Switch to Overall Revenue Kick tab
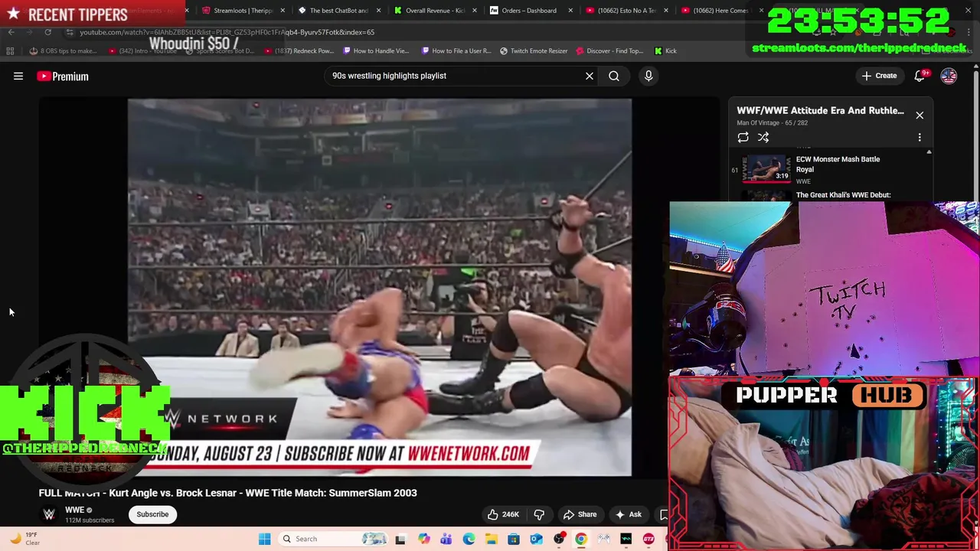980x551 pixels. point(435,11)
